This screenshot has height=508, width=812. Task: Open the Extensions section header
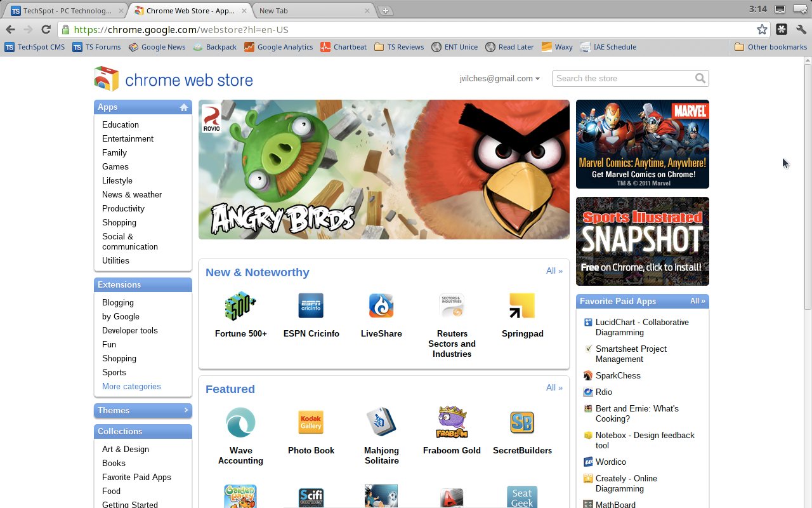(x=143, y=284)
